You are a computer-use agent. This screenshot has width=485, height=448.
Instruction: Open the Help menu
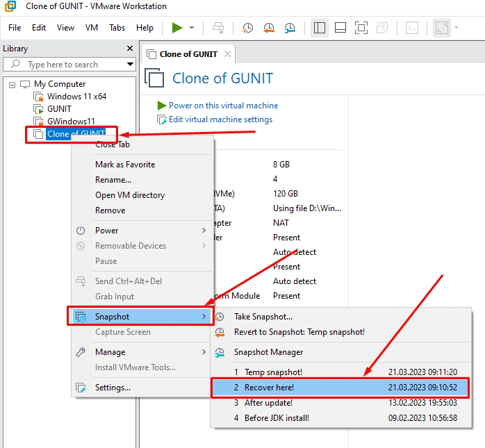click(x=145, y=28)
